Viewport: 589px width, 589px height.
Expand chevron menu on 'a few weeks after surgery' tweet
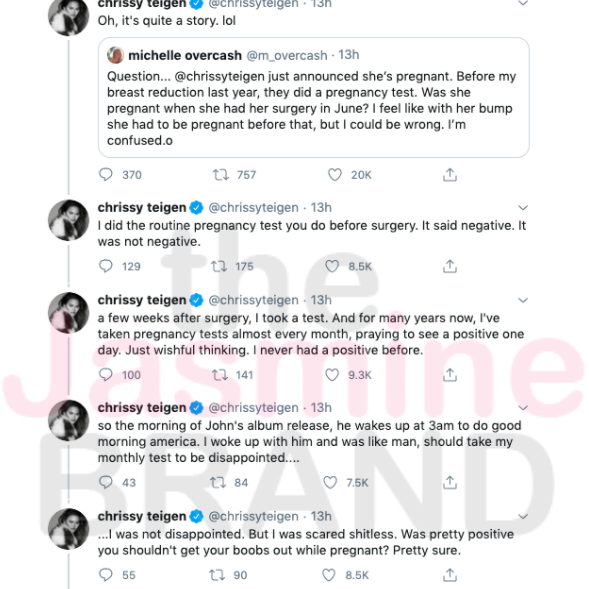(x=523, y=300)
